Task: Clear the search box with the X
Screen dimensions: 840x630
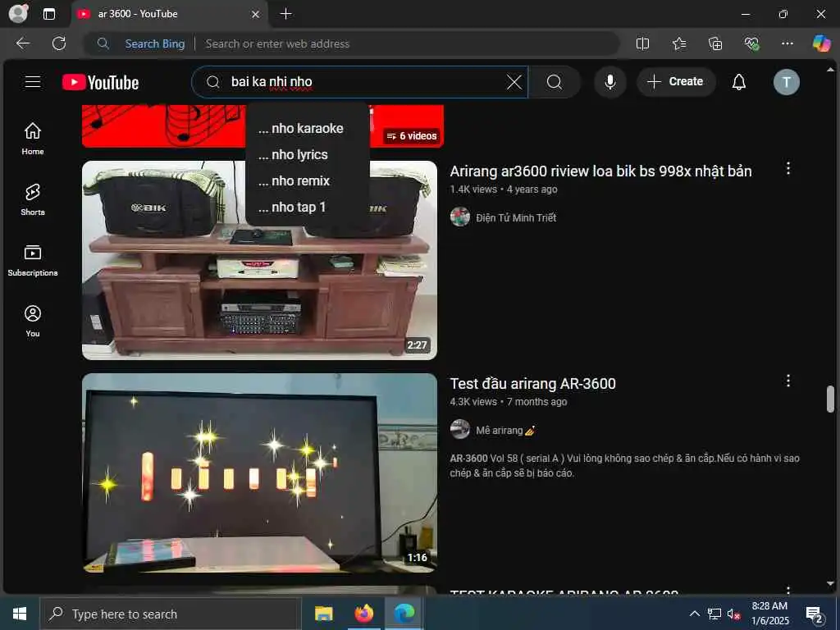Action: click(x=514, y=82)
